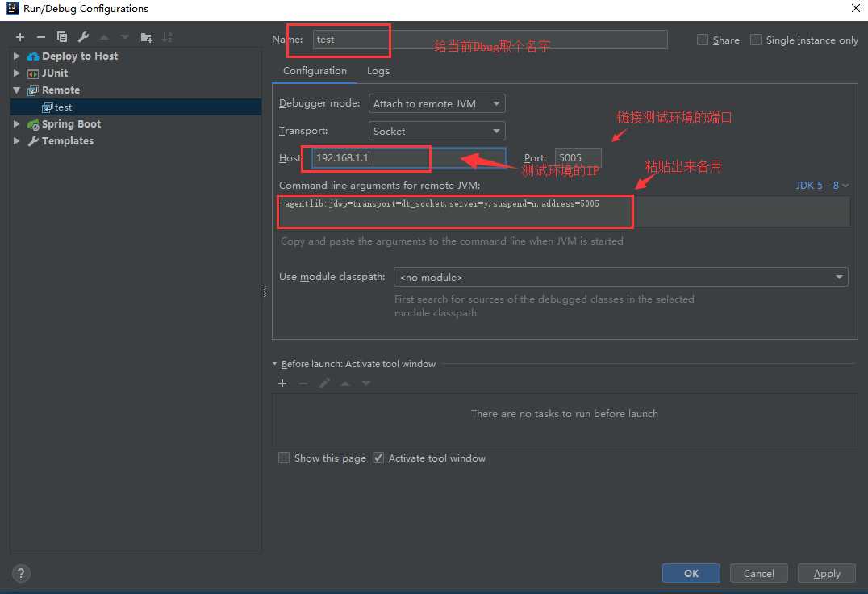Open Transport Socket dropdown

pyautogui.click(x=436, y=132)
